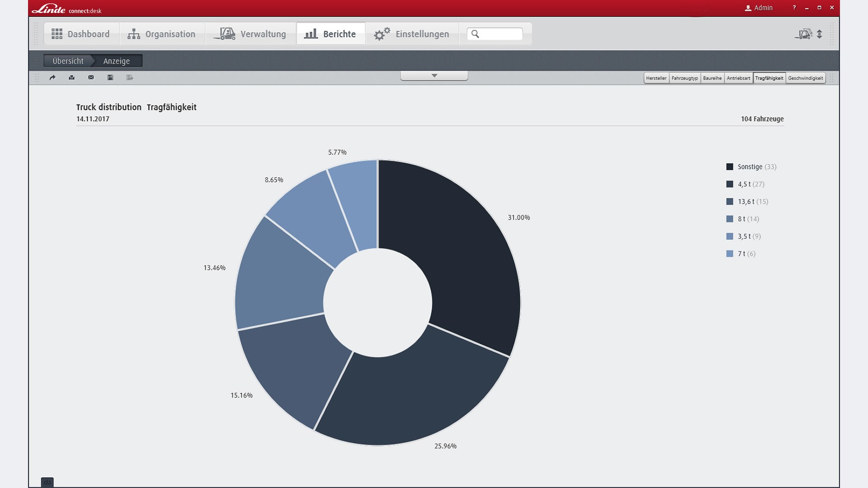
Task: Enable the Hersteller filter
Action: point(656,78)
